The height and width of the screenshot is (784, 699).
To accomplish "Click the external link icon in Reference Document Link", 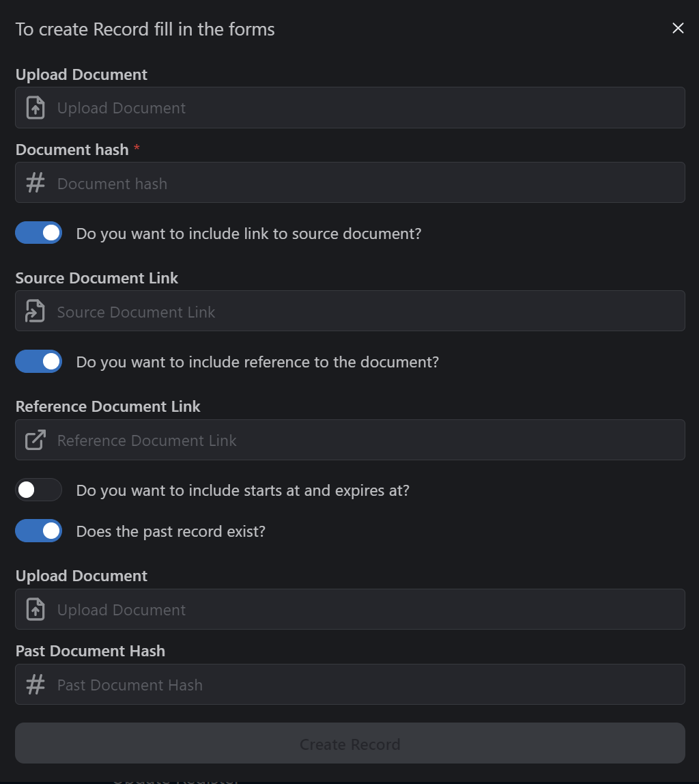I will coord(35,440).
